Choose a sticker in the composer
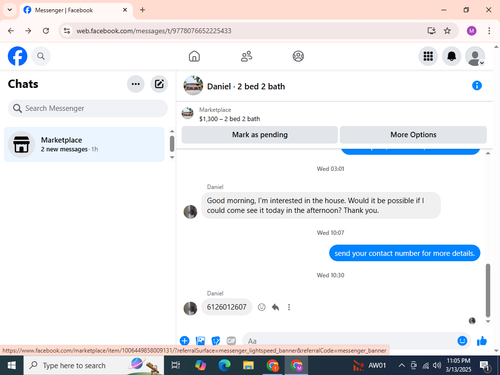 [x=216, y=341]
